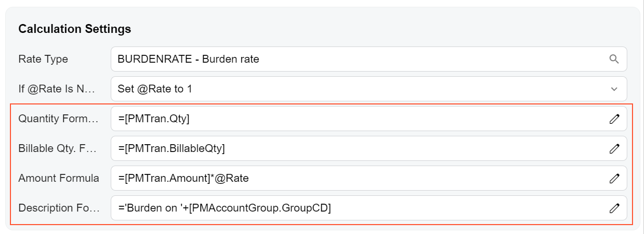Screen dimensions: 644x234
Task: Click into the =[PMTran.Qty] formula box
Action: point(355,119)
